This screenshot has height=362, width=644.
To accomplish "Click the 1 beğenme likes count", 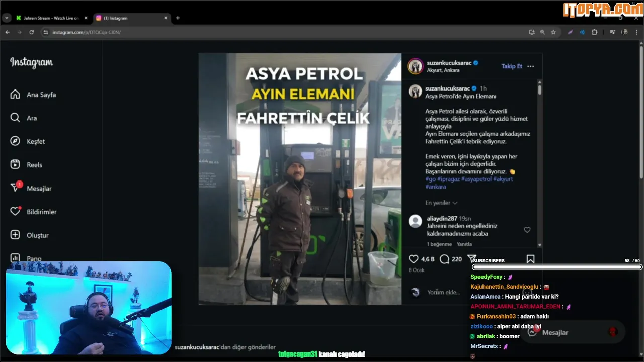I will coord(440,244).
